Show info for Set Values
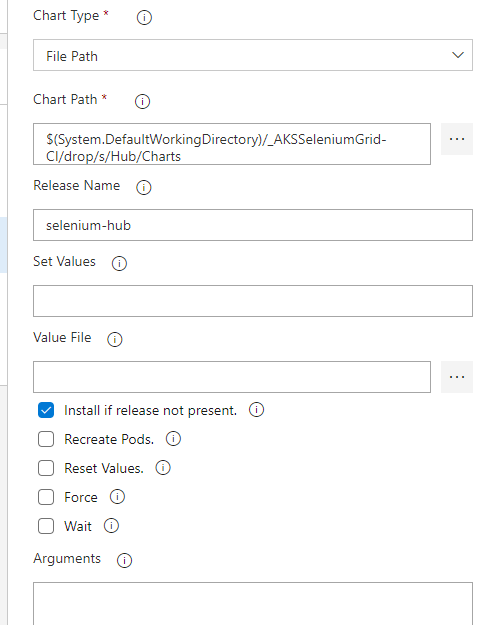The image size is (493, 625). 119,263
